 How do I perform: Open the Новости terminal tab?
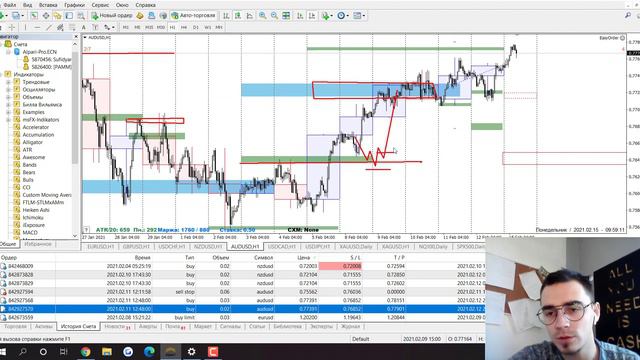tap(117, 327)
